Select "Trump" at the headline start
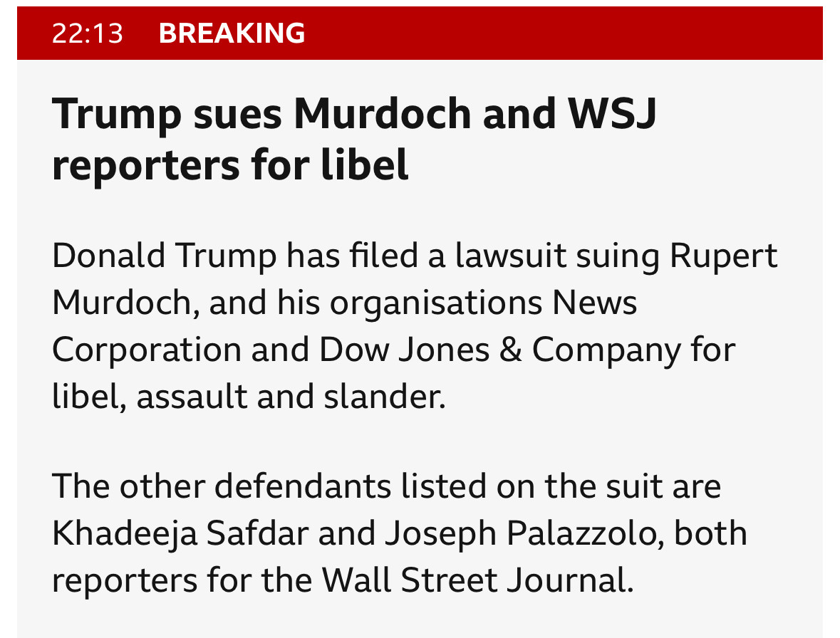Screen dimensions: 840x638 (117, 115)
